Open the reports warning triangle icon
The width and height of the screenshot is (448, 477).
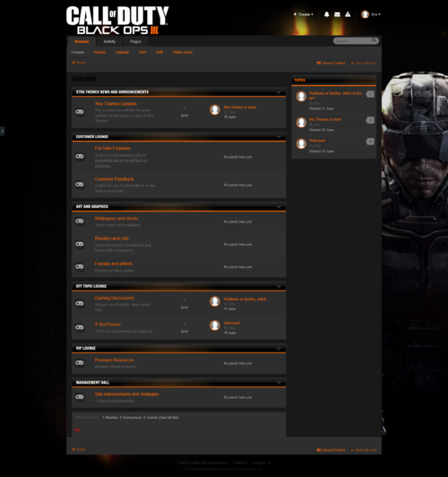[x=348, y=14]
